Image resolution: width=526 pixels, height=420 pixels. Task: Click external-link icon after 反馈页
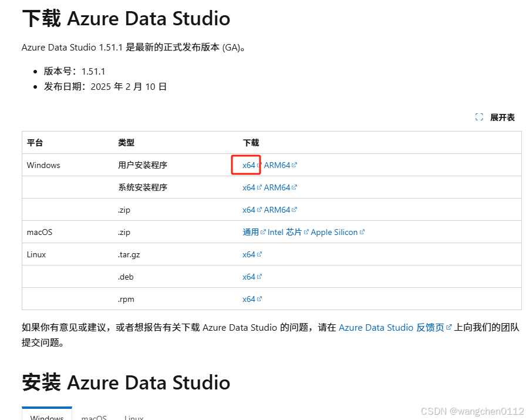click(x=449, y=327)
